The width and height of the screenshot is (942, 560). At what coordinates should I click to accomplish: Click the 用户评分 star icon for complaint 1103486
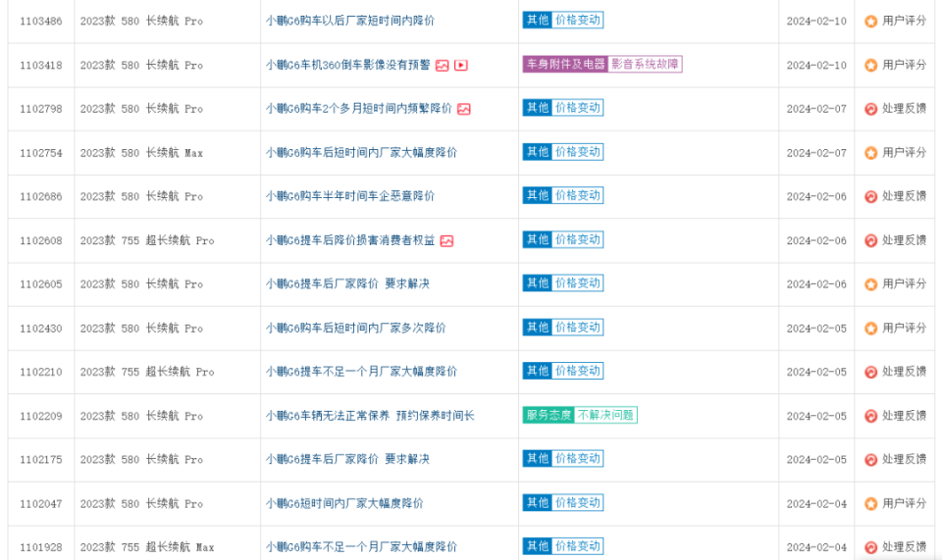click(x=870, y=21)
